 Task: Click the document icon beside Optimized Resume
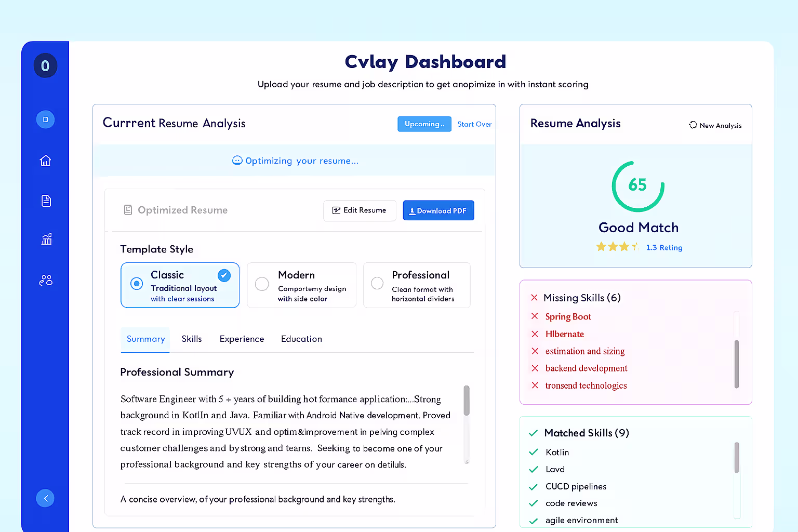click(128, 209)
